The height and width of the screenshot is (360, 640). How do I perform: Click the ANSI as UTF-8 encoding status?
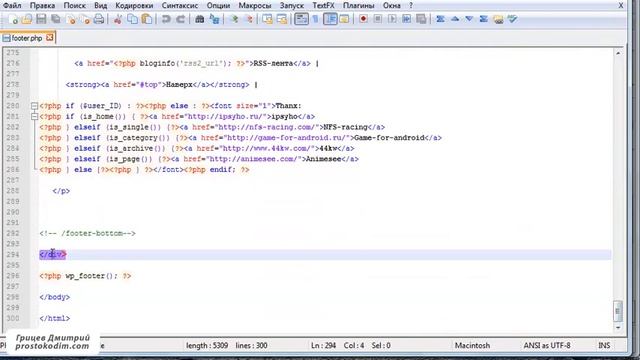point(547,346)
